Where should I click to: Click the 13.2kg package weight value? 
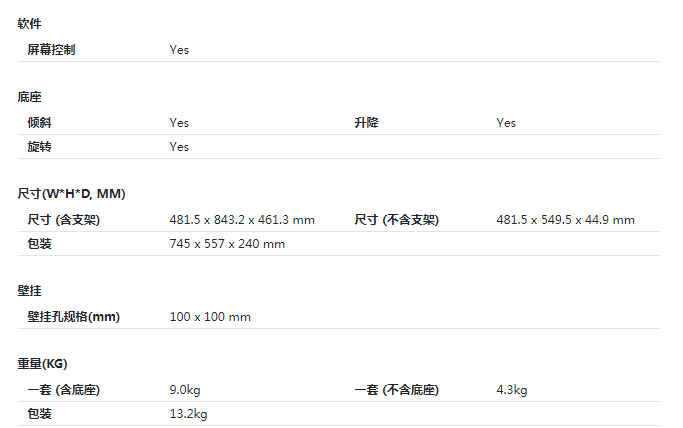pyautogui.click(x=188, y=414)
